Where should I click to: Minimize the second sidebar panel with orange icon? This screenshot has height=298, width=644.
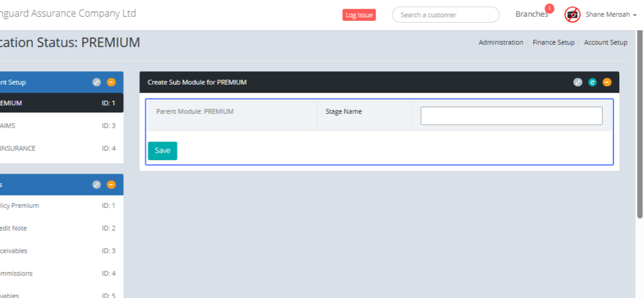click(111, 184)
